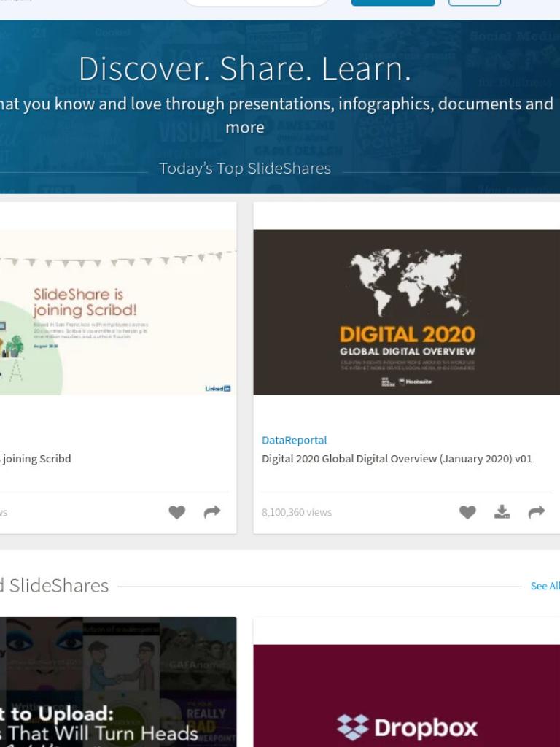
Task: Like the Digital 2020 Global Overview presentation
Action: (x=467, y=512)
